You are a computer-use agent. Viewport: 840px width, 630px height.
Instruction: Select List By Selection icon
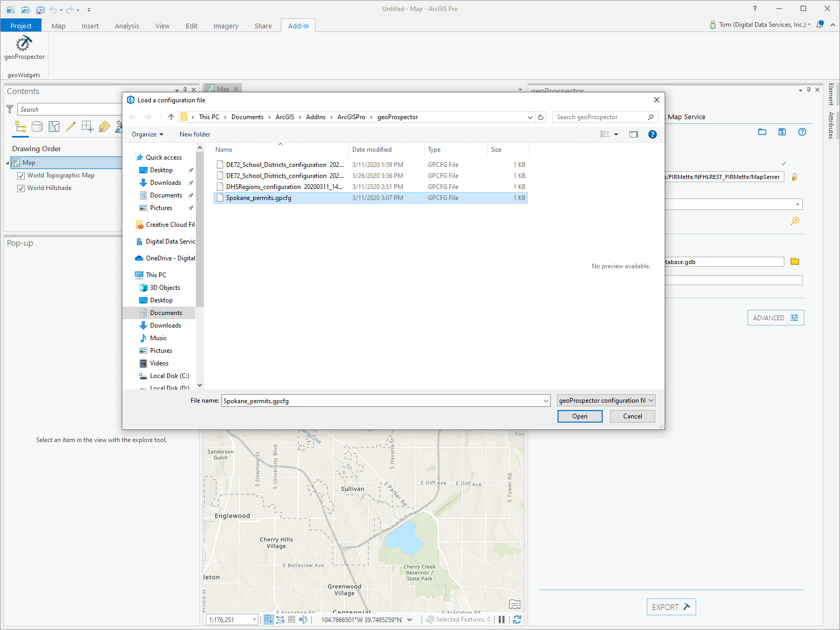(54, 127)
